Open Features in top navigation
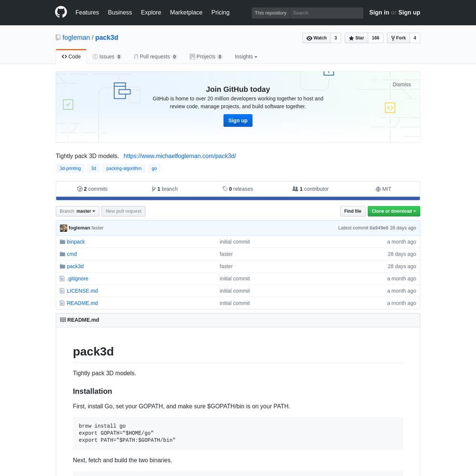The image size is (476, 476). coord(87,12)
